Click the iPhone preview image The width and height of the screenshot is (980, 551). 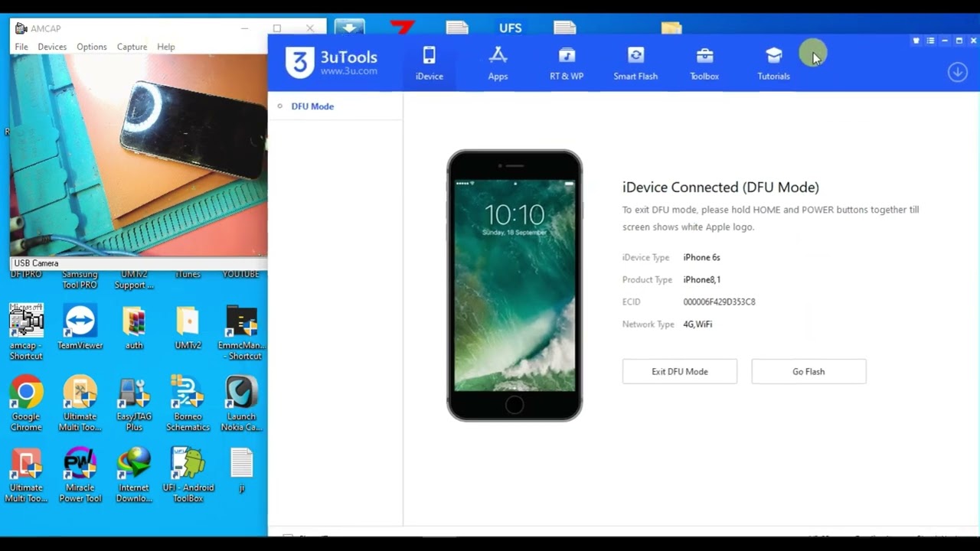514,285
